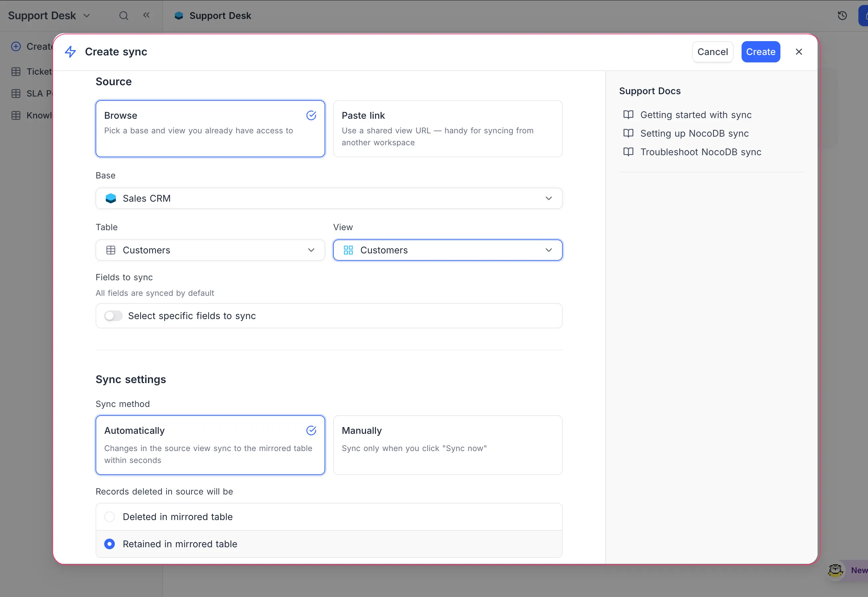The width and height of the screenshot is (868, 597).
Task: Click the Knowledge table grid icon
Action: [x=16, y=115]
